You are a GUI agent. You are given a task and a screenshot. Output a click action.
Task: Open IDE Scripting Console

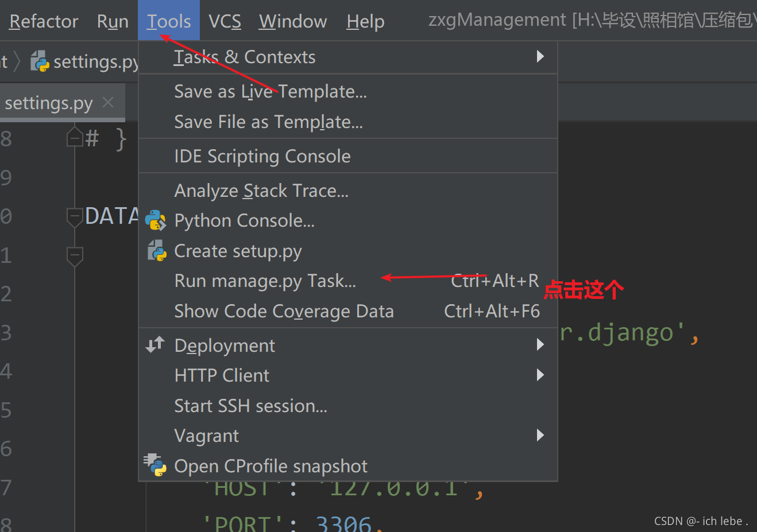tap(348, 156)
